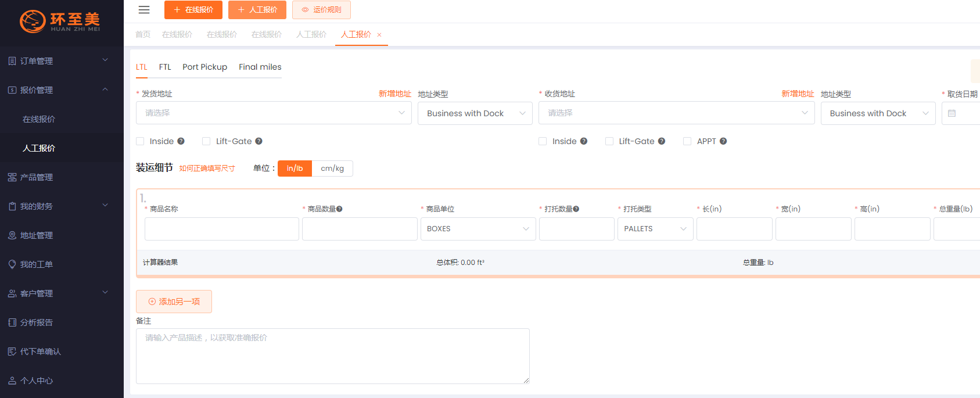Switch units to cm/kg
The height and width of the screenshot is (398, 980).
[332, 168]
